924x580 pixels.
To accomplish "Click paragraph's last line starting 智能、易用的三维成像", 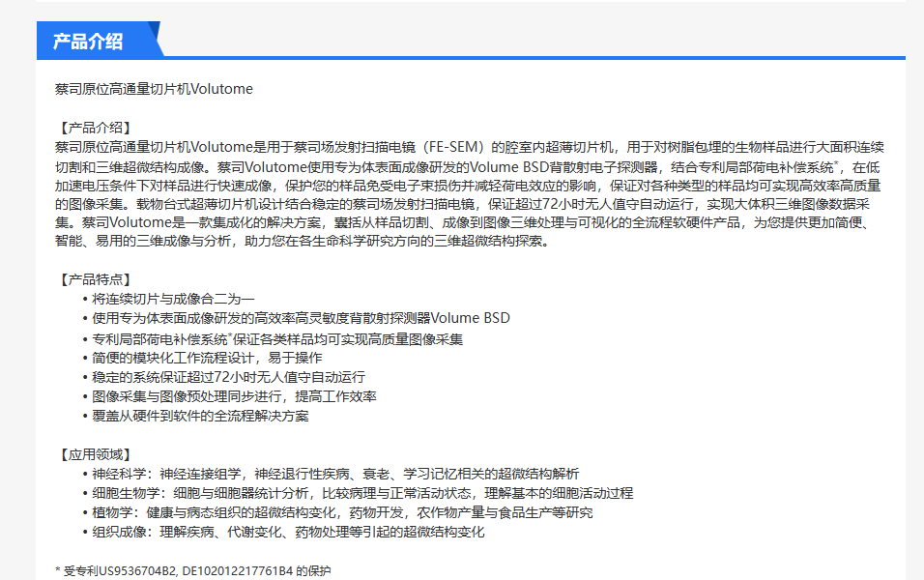I will pyautogui.click(x=303, y=241).
